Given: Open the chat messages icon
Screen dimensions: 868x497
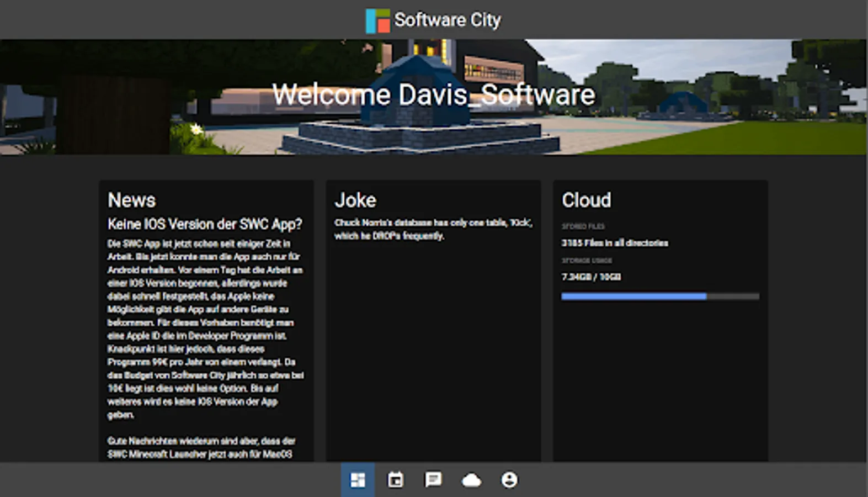Looking at the screenshot, I should pyautogui.click(x=433, y=479).
